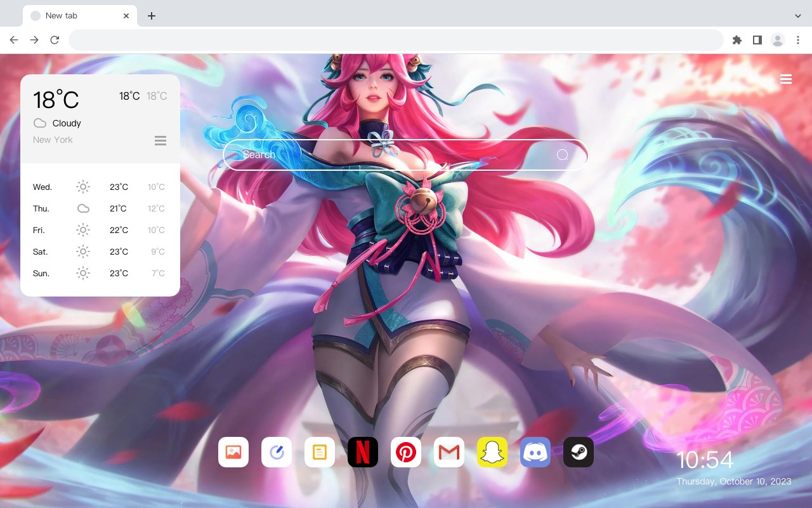Open the Steam shortcut
Screen dimensions: 812x508
579,452
